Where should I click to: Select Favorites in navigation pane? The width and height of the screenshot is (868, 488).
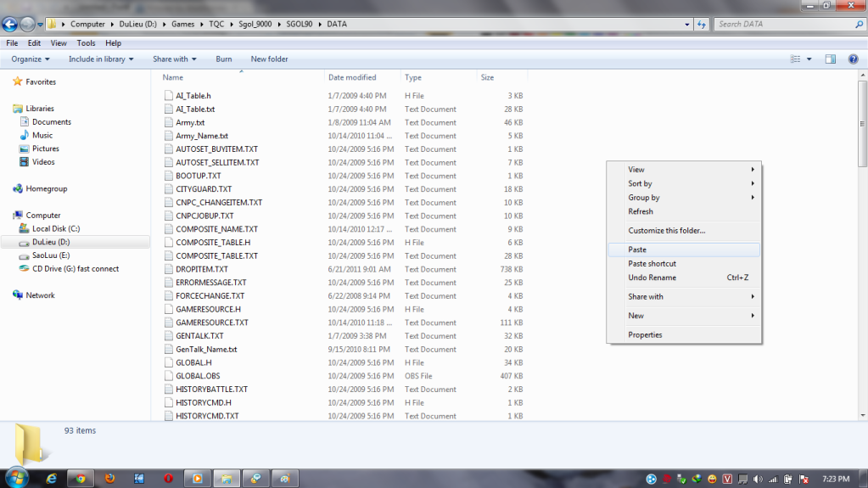coord(41,82)
